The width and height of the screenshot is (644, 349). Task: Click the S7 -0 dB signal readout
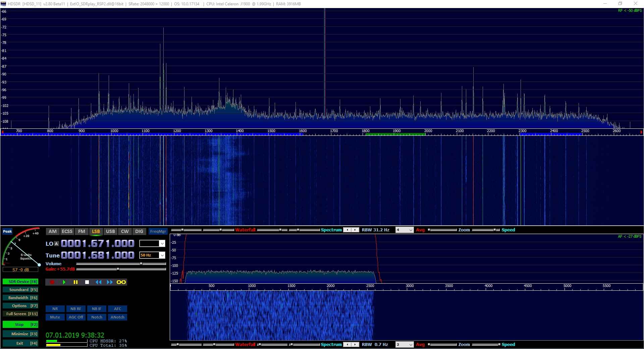point(20,270)
